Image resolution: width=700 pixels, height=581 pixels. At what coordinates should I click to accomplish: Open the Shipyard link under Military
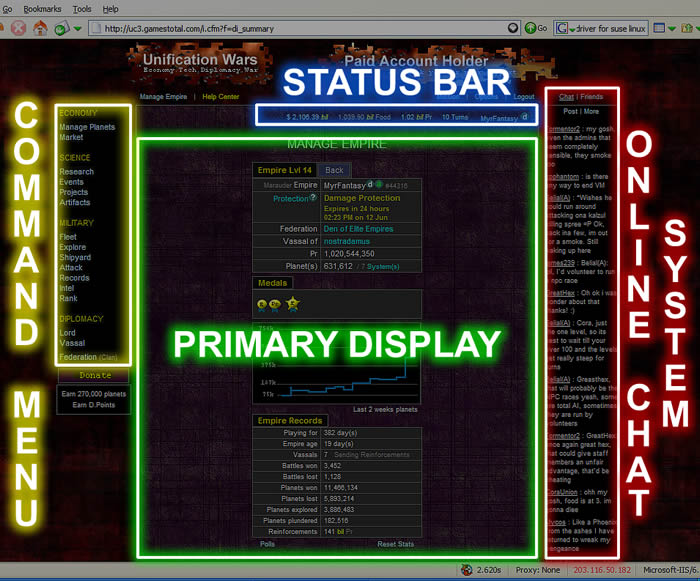pyautogui.click(x=76, y=257)
